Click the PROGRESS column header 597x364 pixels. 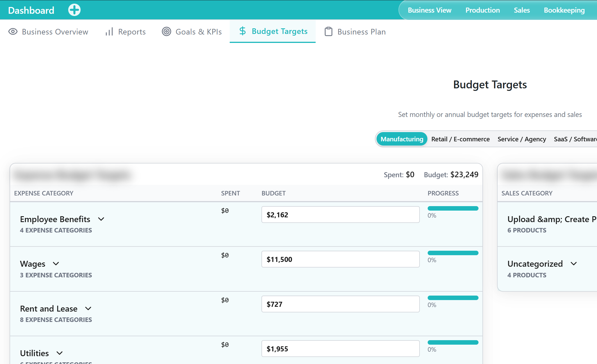point(443,193)
